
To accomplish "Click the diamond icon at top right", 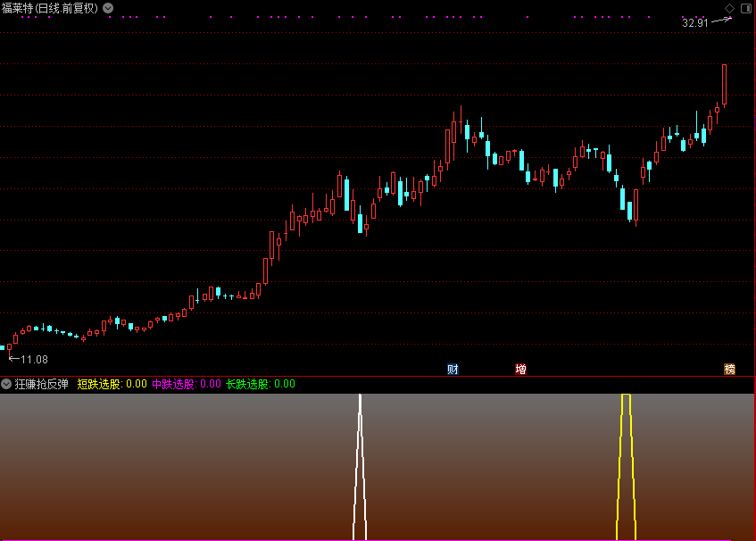I will tap(729, 8).
